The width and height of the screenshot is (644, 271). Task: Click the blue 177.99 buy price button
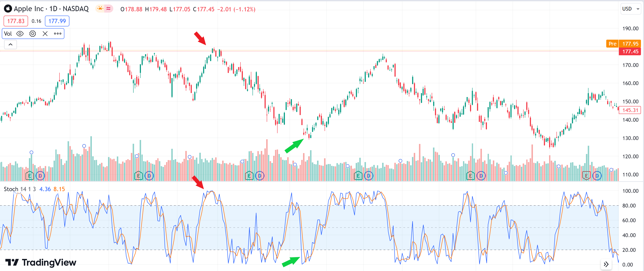pyautogui.click(x=57, y=21)
